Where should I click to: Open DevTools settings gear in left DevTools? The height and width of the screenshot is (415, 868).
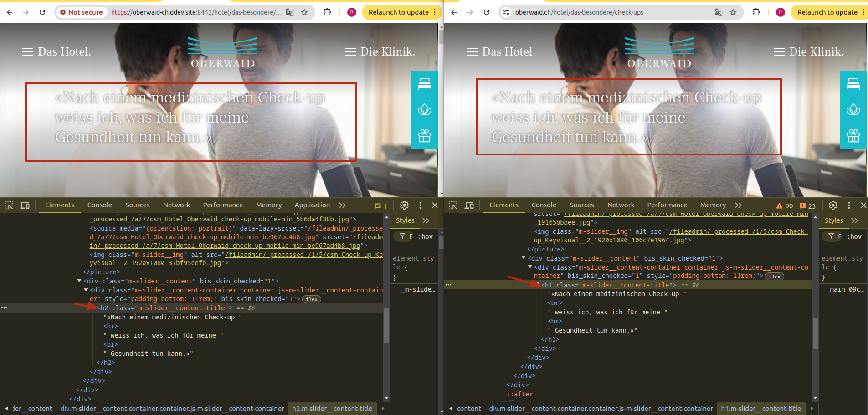point(404,205)
